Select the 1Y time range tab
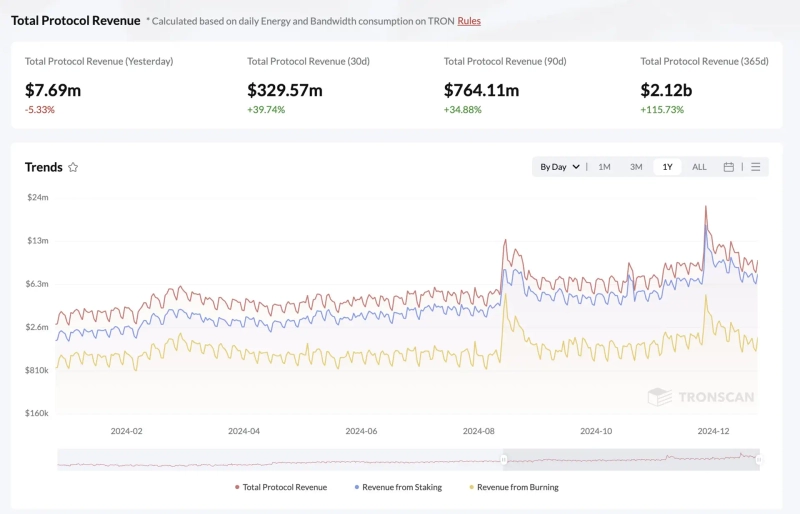The image size is (800, 514). 667,167
